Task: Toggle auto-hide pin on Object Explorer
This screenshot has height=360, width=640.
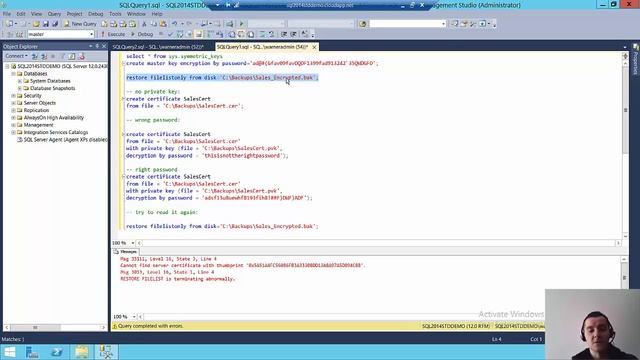Action: (x=97, y=46)
